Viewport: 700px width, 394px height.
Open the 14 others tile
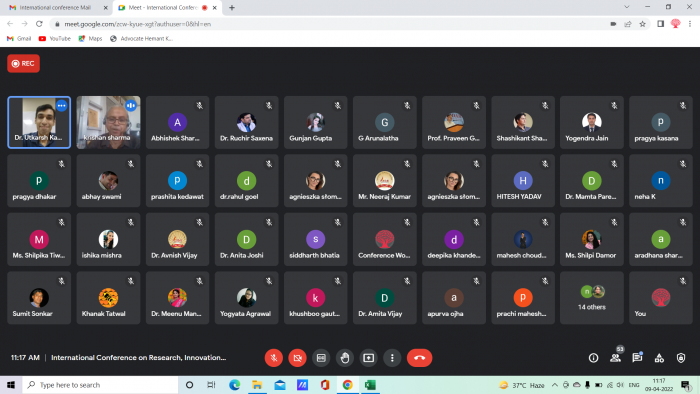[x=592, y=298]
